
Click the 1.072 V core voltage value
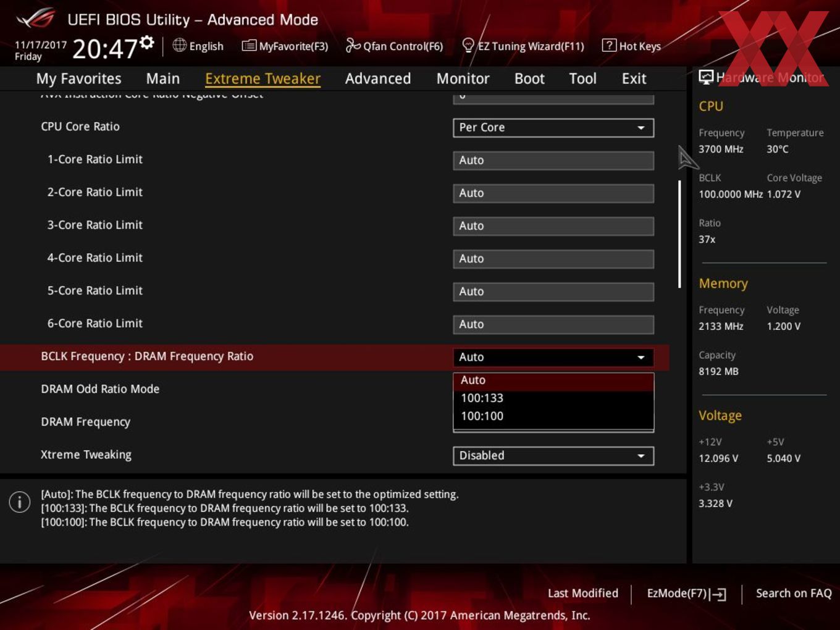click(784, 194)
